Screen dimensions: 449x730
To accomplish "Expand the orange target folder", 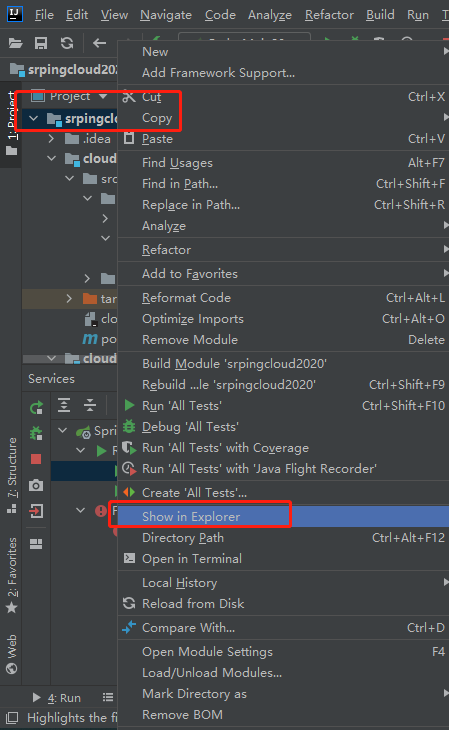I will 69,298.
